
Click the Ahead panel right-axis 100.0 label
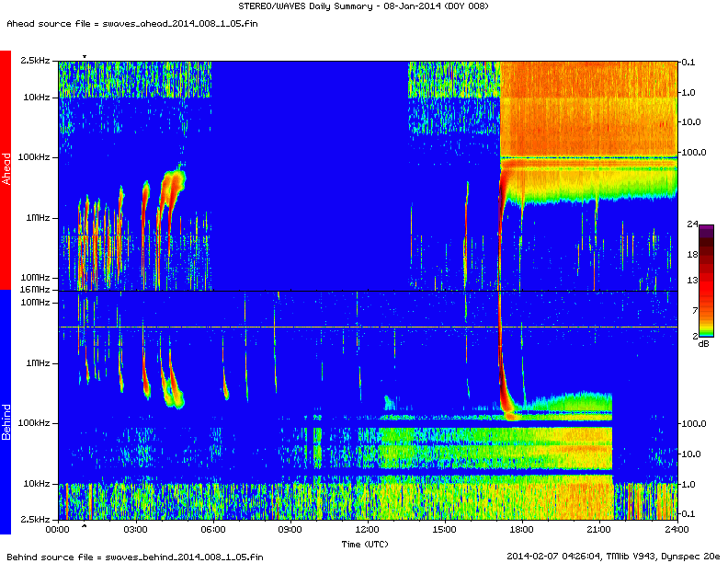coord(694,152)
